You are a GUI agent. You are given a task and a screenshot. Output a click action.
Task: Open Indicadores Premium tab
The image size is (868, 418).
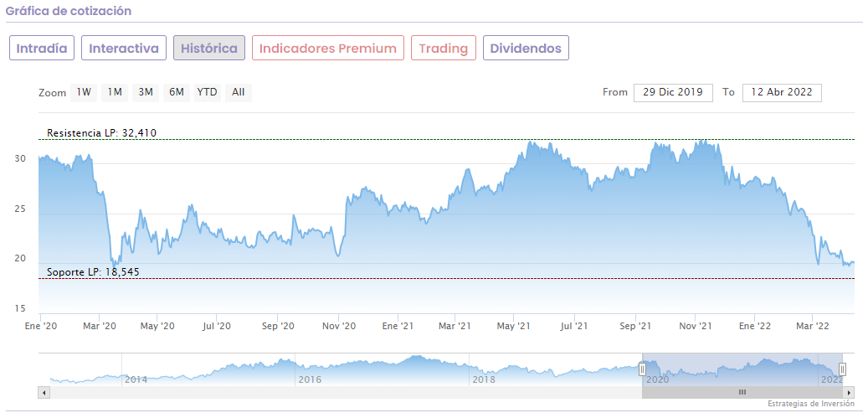328,48
